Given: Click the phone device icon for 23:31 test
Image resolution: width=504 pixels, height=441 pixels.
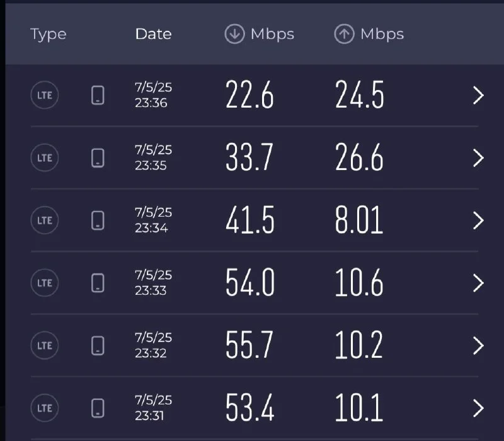Looking at the screenshot, I should click(x=98, y=408).
